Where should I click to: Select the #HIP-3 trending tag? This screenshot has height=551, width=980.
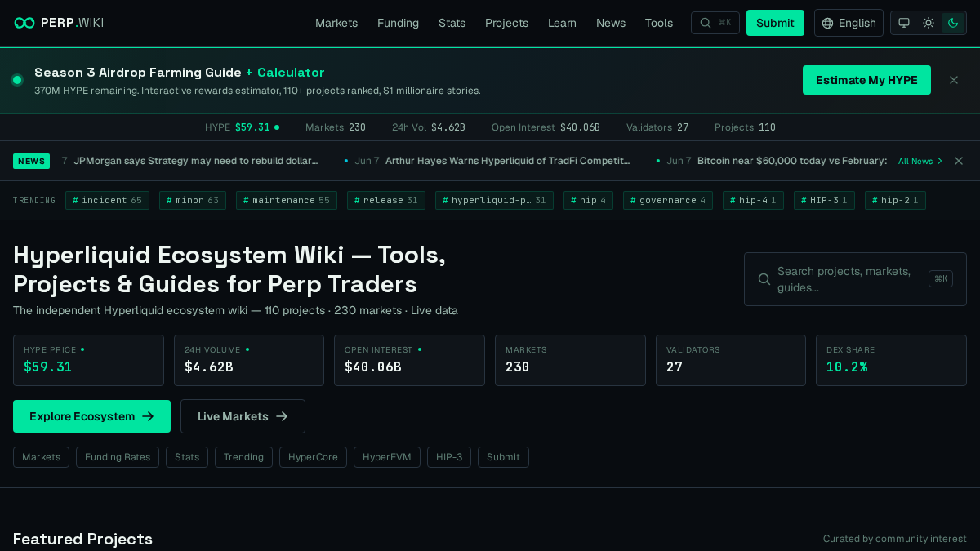click(824, 200)
